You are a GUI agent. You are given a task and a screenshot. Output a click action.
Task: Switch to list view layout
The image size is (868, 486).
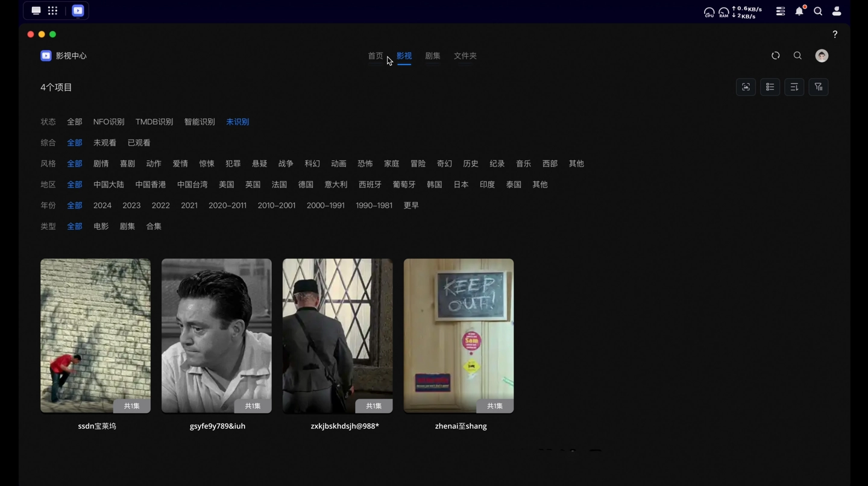(770, 87)
